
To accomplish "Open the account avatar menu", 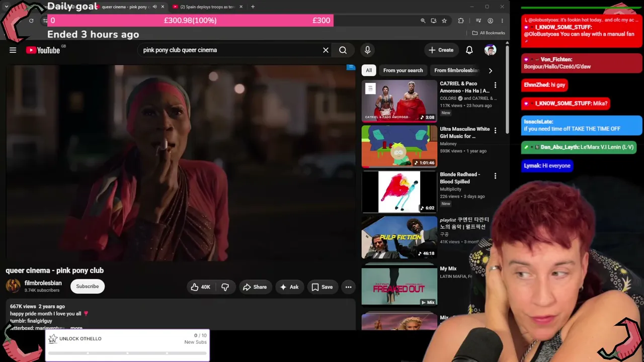I will pos(490,50).
